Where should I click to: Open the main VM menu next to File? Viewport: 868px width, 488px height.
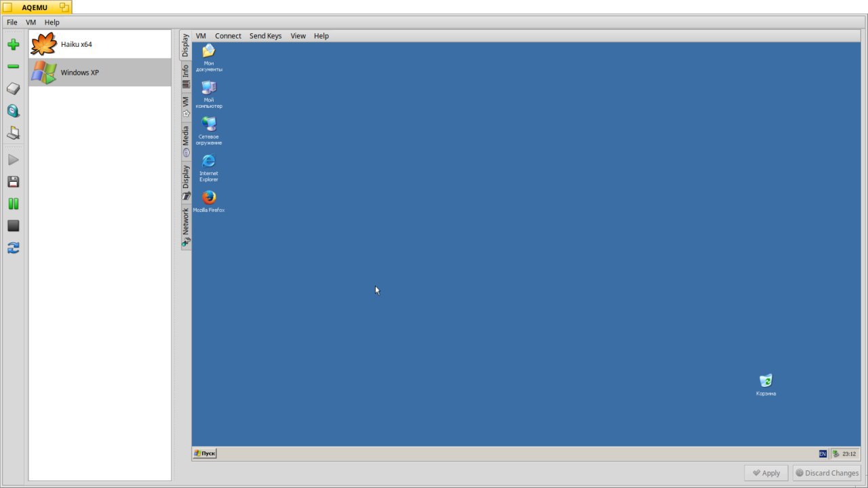(31, 22)
